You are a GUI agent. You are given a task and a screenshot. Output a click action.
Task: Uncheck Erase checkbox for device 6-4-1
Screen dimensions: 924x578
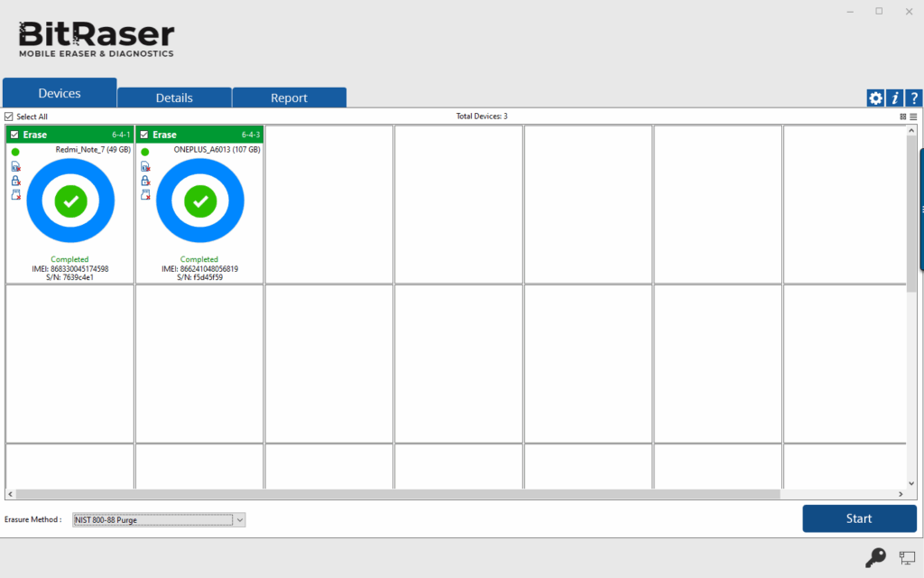pos(14,135)
